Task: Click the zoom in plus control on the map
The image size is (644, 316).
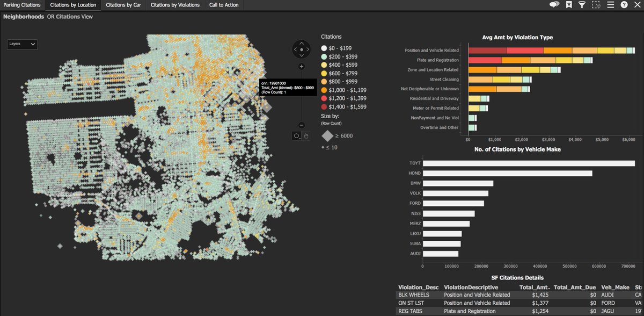Action: (302, 67)
